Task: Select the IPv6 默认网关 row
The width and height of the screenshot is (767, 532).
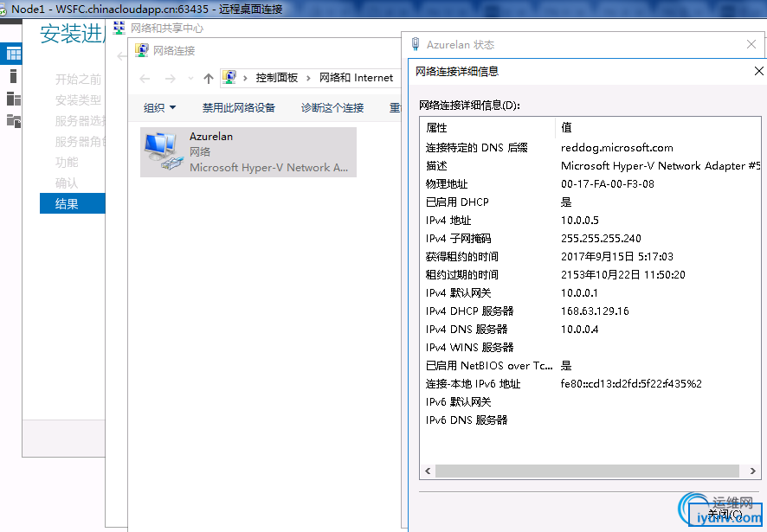Action: coord(590,402)
